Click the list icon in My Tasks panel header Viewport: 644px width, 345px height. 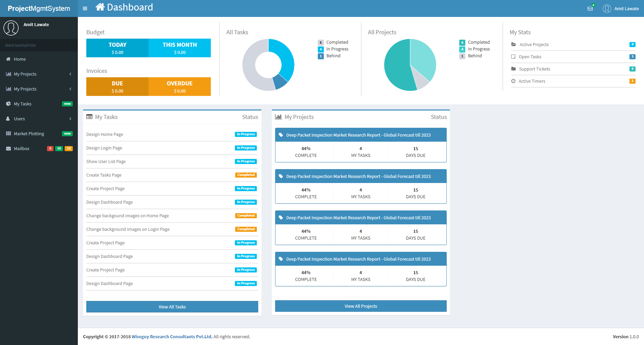tap(89, 117)
